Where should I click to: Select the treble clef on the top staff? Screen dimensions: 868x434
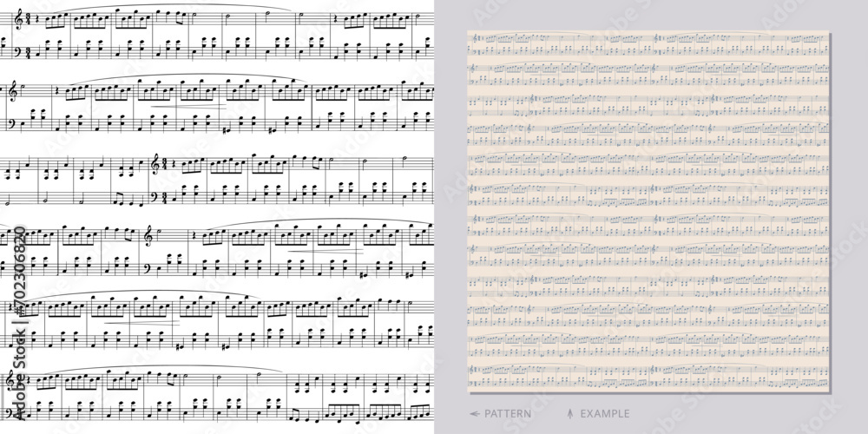click(x=19, y=19)
